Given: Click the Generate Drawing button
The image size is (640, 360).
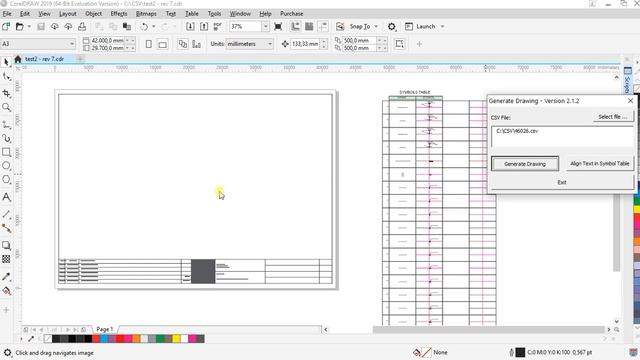Looking at the screenshot, I should pos(525,164).
